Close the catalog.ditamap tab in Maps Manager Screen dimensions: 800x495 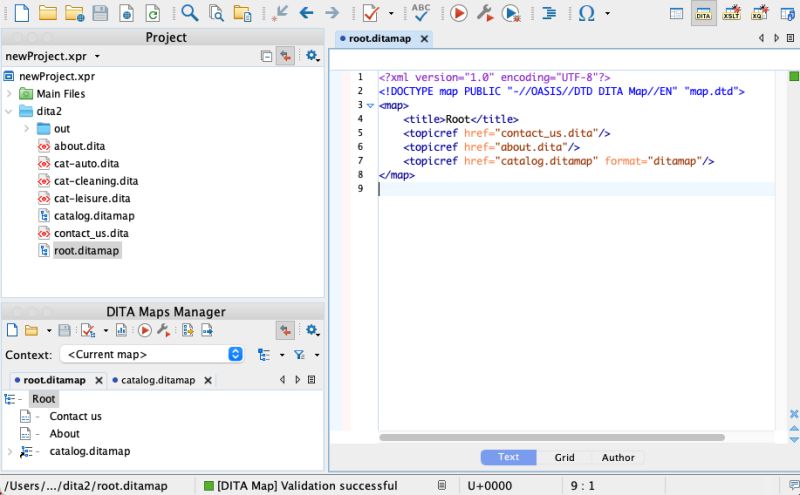pyautogui.click(x=208, y=380)
